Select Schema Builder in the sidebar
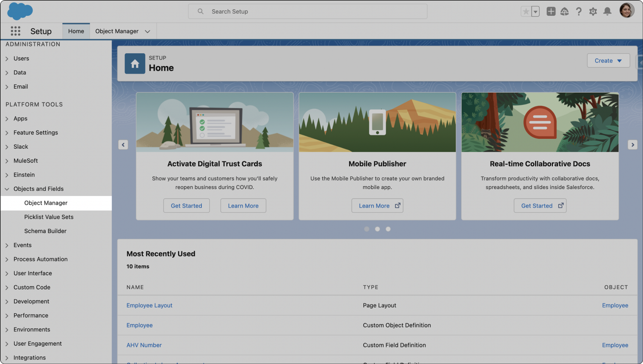The image size is (643, 364). click(x=45, y=231)
